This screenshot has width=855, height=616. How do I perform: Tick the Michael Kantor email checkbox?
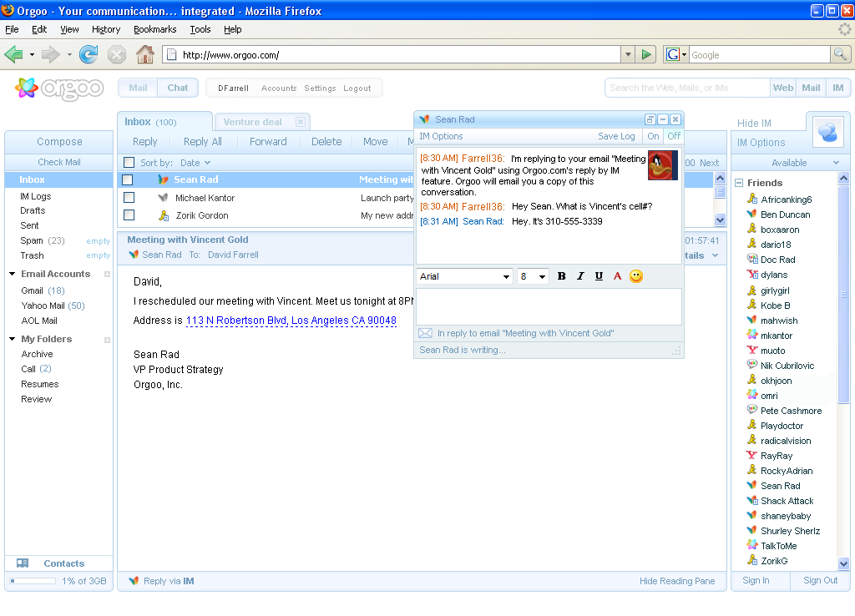[129, 198]
